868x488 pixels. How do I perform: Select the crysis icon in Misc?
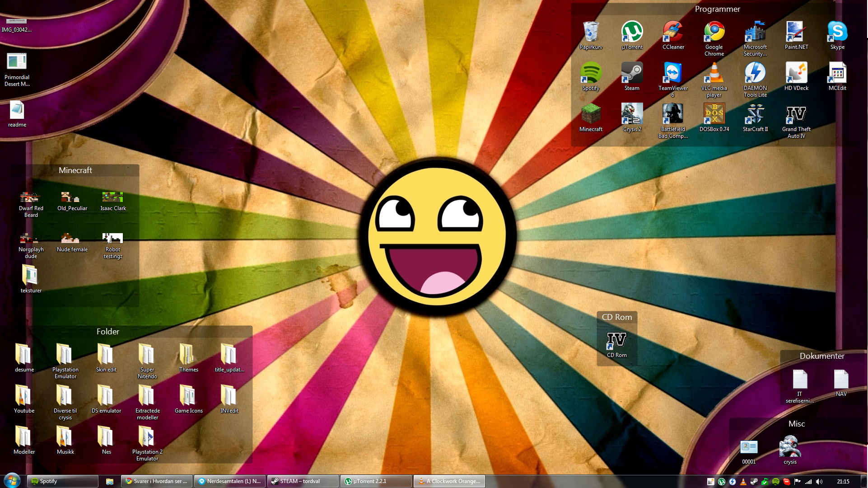[x=790, y=450]
